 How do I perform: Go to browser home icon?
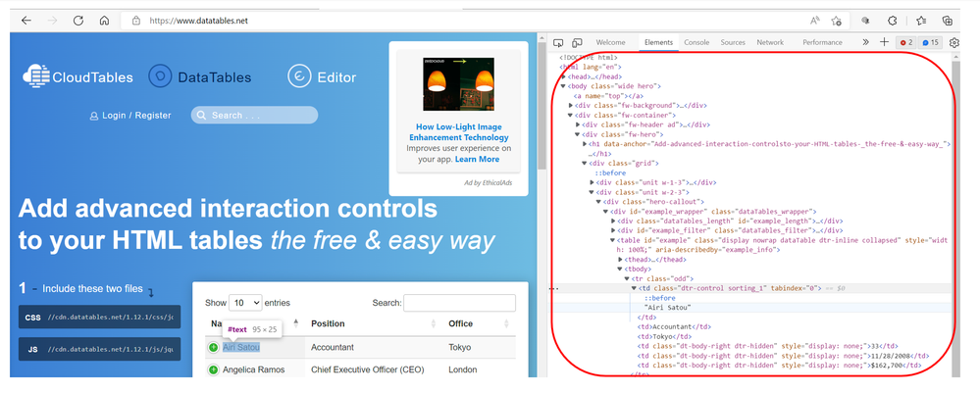point(104,21)
